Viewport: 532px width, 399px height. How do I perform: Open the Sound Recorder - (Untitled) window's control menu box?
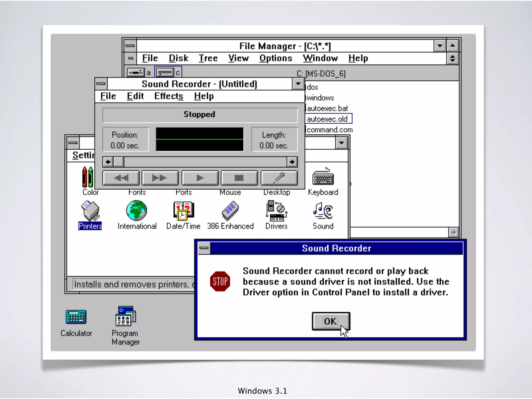click(x=101, y=84)
